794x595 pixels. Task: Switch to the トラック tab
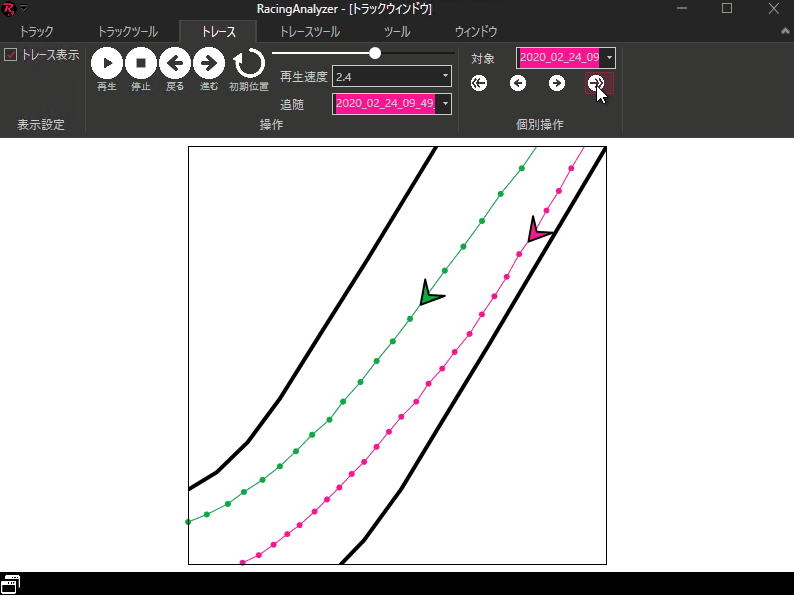tap(37, 32)
